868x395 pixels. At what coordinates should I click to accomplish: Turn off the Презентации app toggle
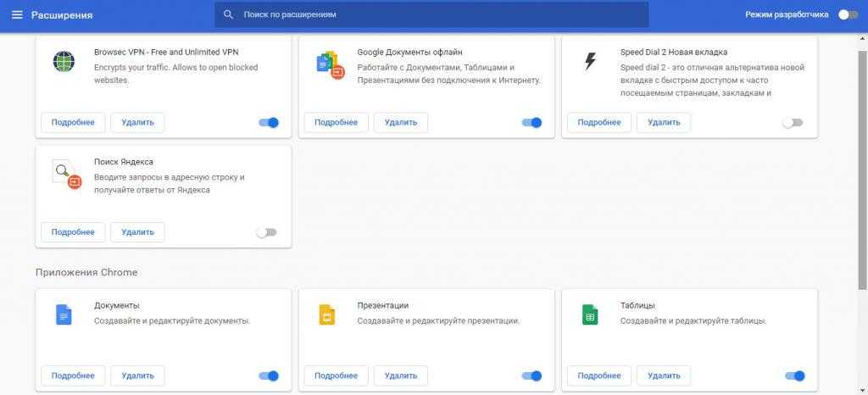click(x=532, y=376)
